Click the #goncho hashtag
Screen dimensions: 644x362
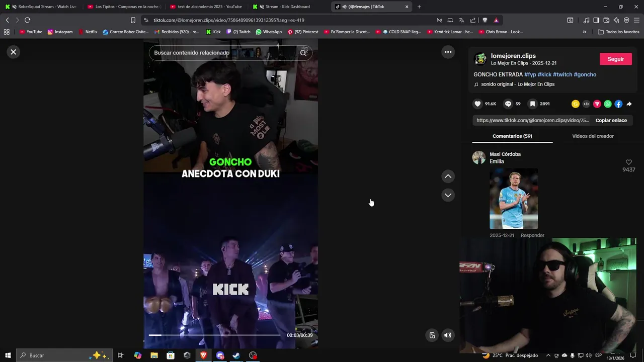[585, 74]
